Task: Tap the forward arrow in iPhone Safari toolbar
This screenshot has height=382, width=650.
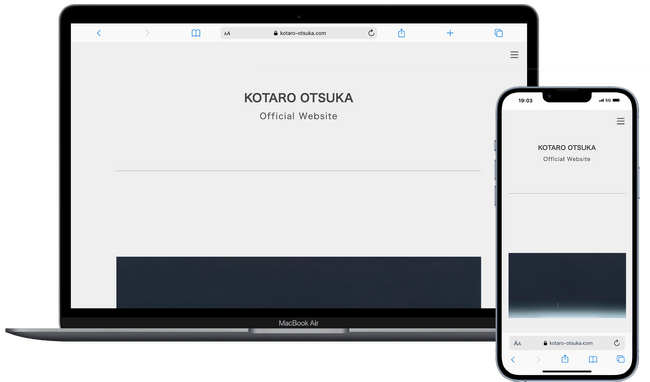Action: (538, 359)
